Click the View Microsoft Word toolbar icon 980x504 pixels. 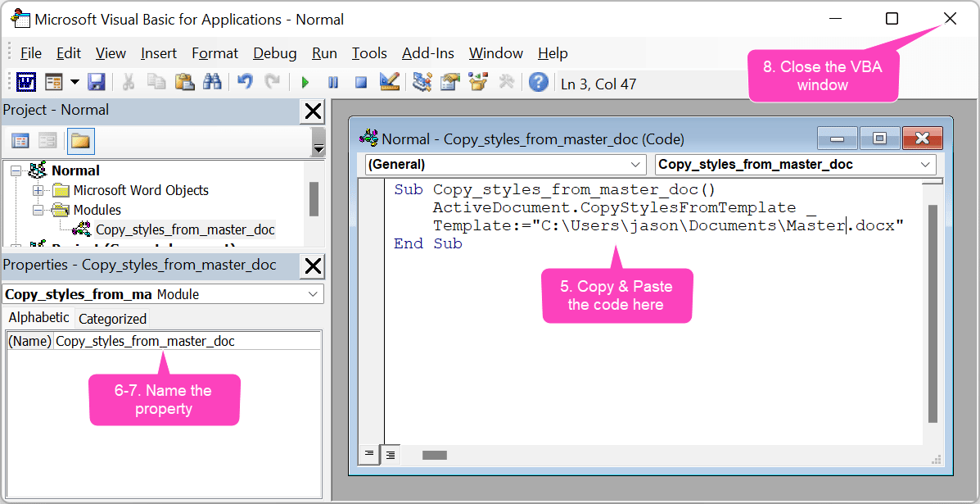coord(26,82)
